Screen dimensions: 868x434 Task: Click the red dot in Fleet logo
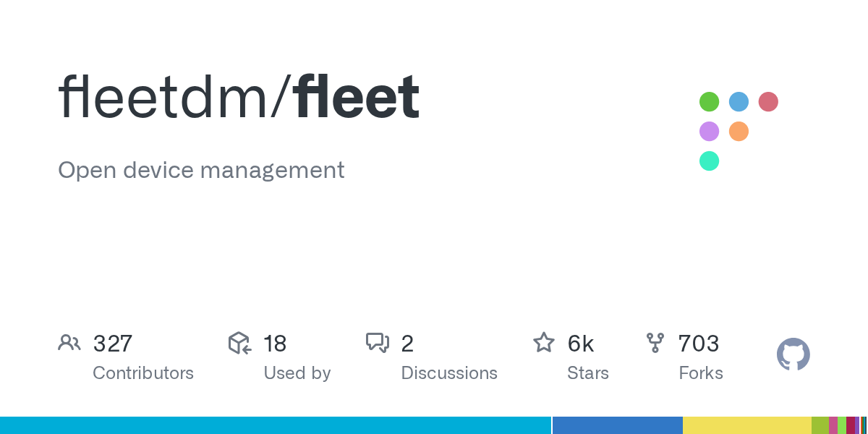[768, 102]
